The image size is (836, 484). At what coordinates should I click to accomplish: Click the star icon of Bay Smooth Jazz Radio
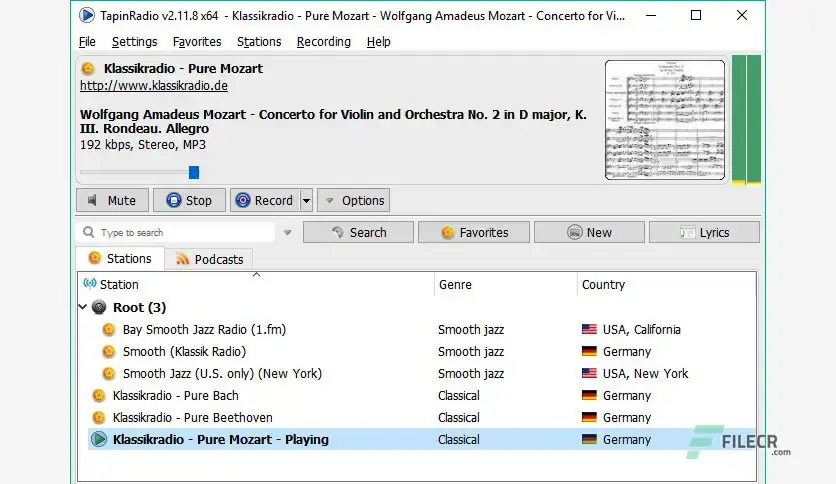pyautogui.click(x=109, y=329)
